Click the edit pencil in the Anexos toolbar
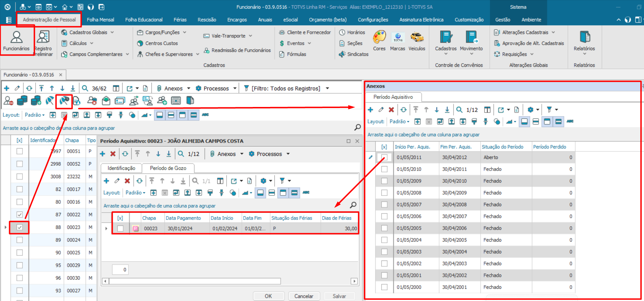644x301 pixels. click(381, 110)
